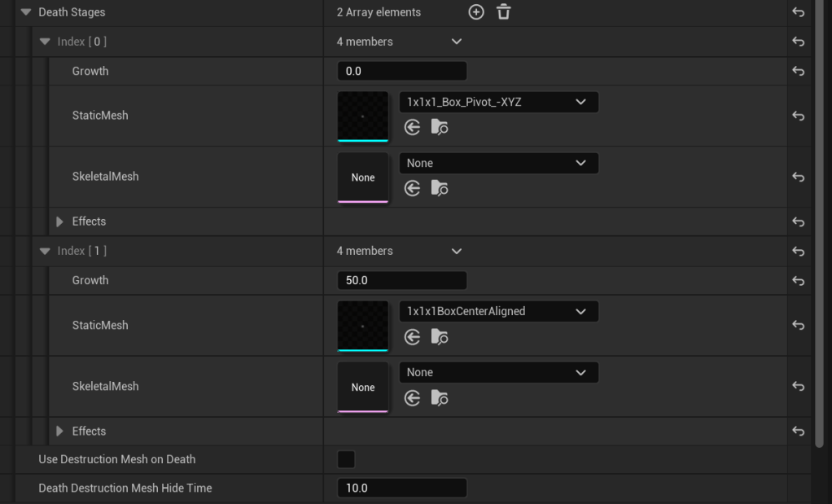
Task: Click the Index 1 StaticMesh thumbnail
Action: coord(363,326)
